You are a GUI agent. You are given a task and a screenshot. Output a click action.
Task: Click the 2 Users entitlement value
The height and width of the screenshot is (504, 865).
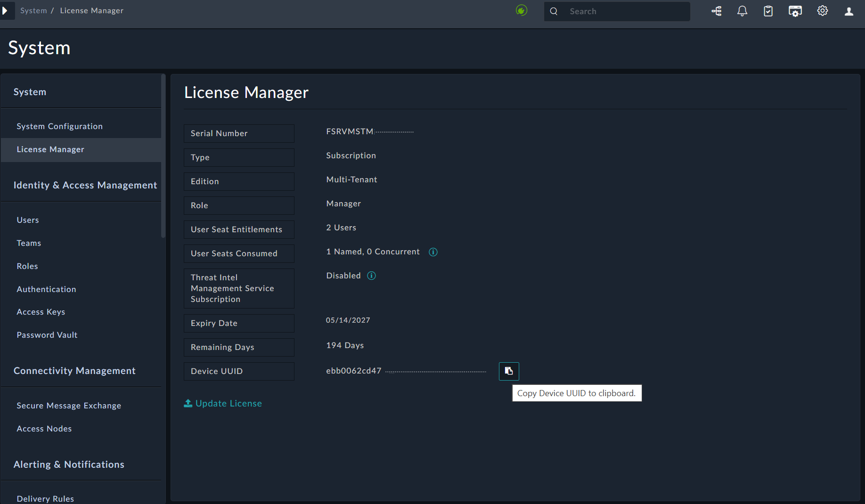(341, 228)
